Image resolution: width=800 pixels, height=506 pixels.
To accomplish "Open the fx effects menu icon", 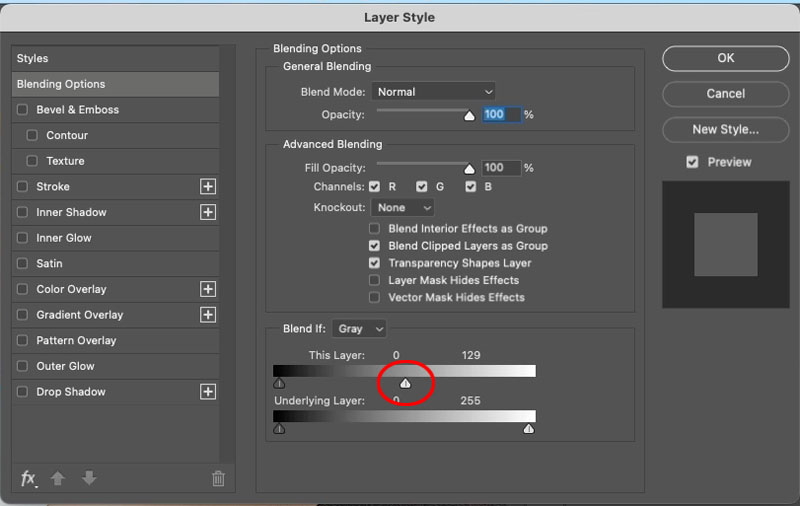I will [29, 478].
